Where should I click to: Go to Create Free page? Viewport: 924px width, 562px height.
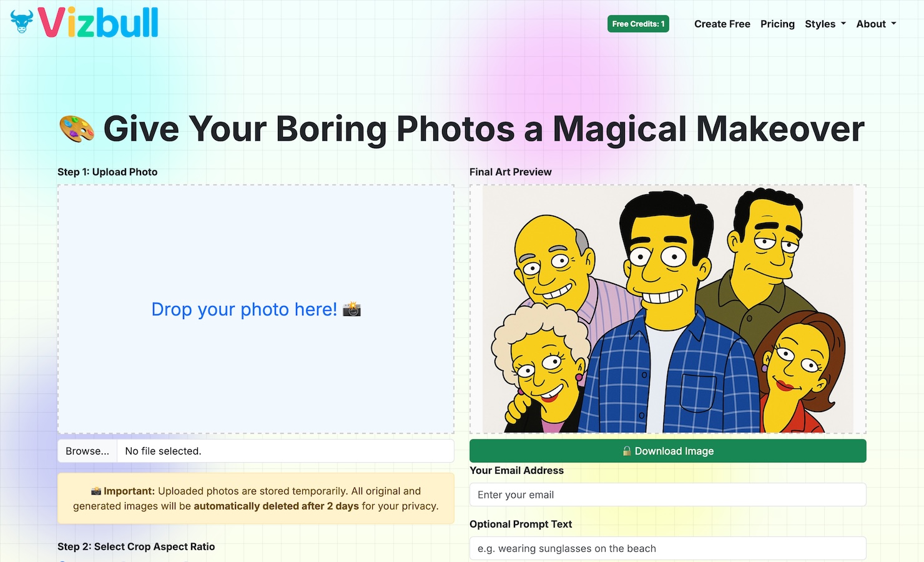(722, 24)
